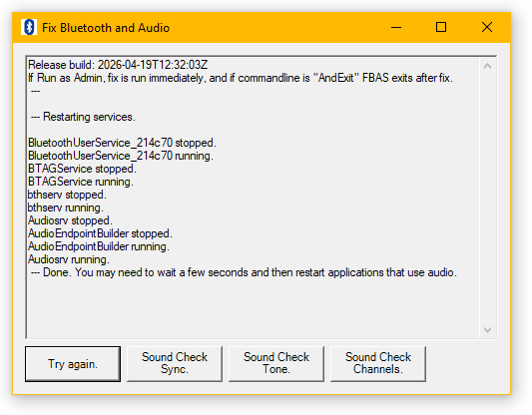Click 'bthserv stopped.' log line
Image resolution: width=532 pixels, height=415 pixels.
click(67, 195)
